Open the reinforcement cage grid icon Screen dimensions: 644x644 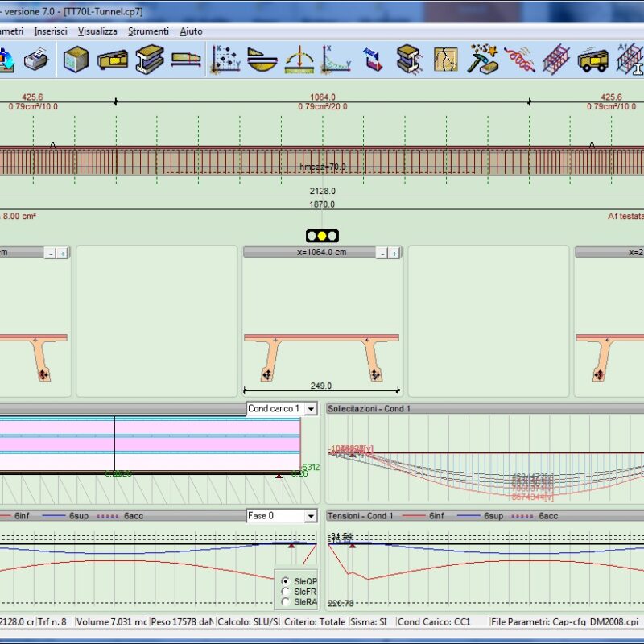pyautogui.click(x=555, y=60)
